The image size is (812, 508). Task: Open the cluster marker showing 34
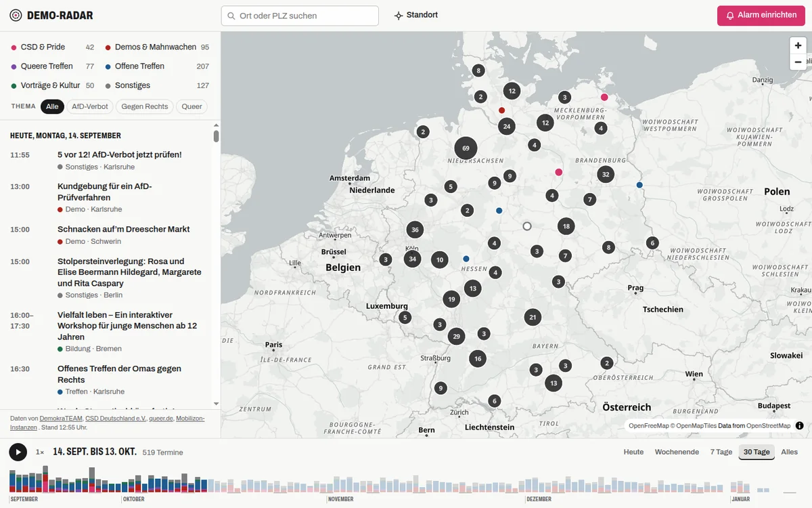pyautogui.click(x=413, y=259)
